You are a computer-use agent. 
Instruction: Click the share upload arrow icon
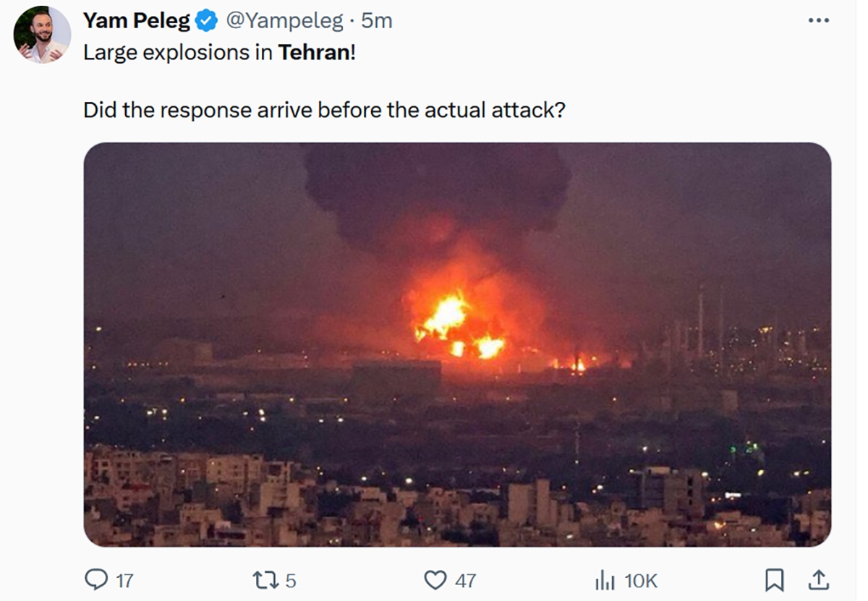tap(818, 579)
